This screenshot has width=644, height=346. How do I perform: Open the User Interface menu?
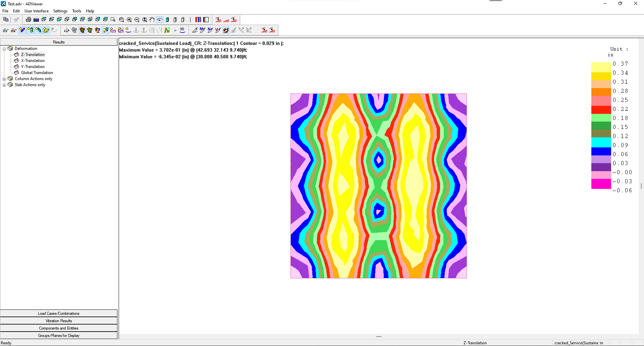pos(36,11)
